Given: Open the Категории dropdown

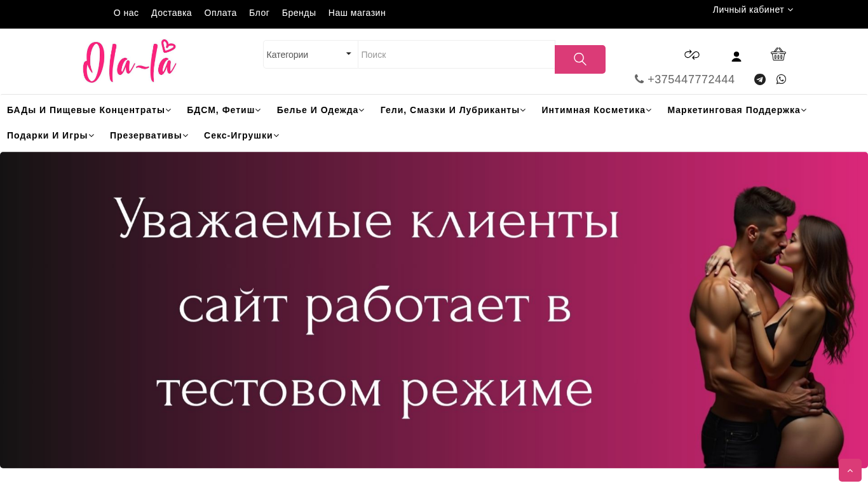Looking at the screenshot, I should pyautogui.click(x=311, y=55).
